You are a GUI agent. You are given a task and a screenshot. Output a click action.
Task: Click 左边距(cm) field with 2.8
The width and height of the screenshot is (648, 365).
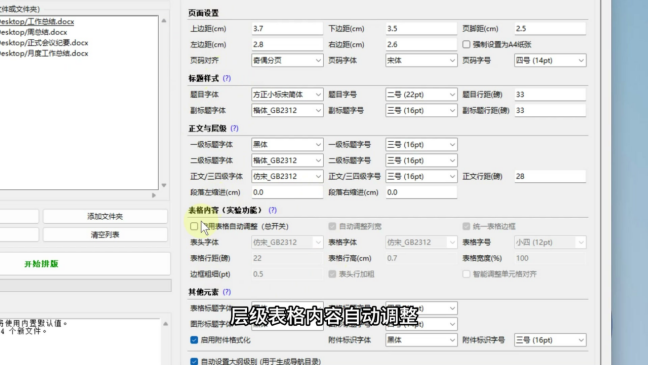[287, 44]
